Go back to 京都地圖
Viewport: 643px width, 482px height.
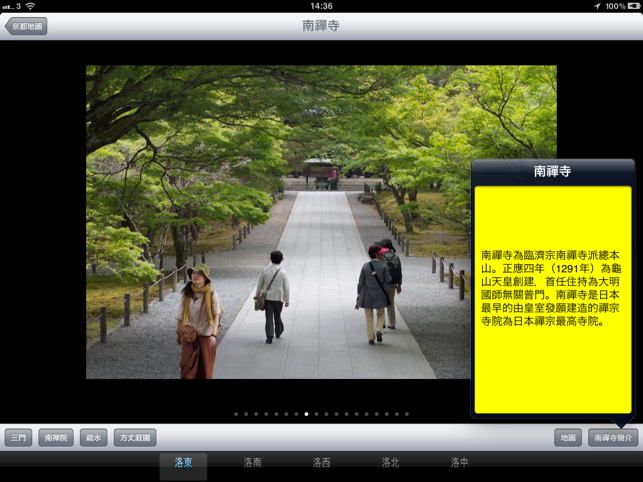26,26
